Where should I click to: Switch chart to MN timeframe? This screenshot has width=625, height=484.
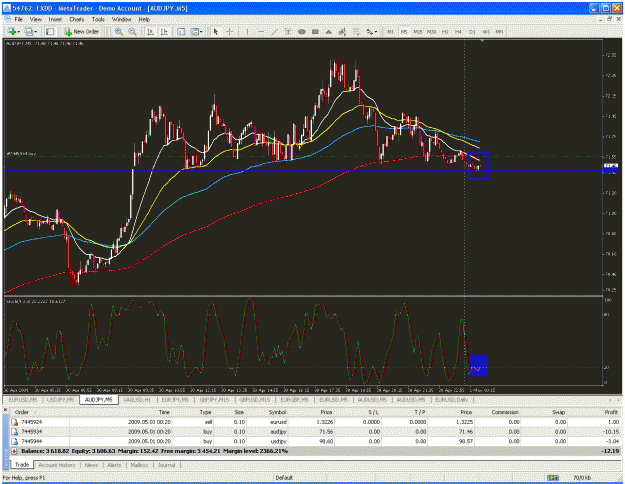[499, 31]
